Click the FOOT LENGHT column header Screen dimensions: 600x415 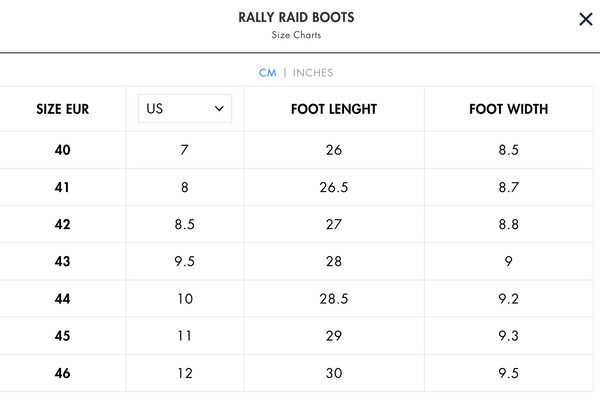[x=334, y=109]
